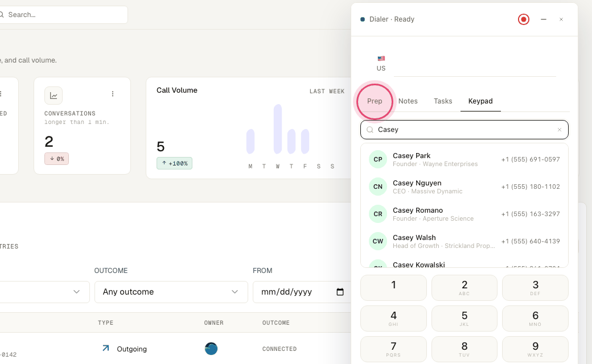The height and width of the screenshot is (364, 592).
Task: Sort by the OWNER column header
Action: 213,323
